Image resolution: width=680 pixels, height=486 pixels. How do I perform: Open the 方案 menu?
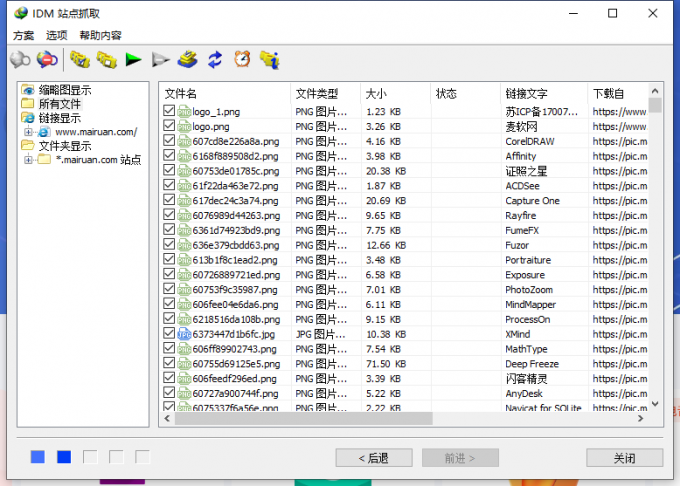23,35
